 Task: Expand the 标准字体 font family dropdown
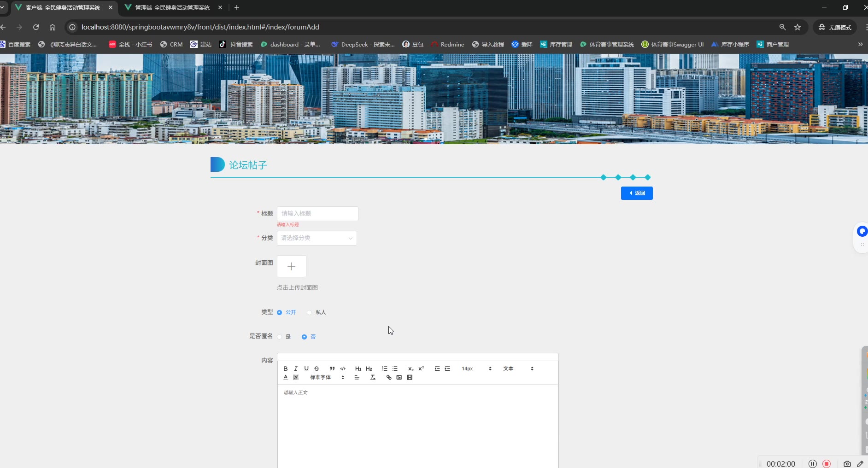[x=327, y=377]
